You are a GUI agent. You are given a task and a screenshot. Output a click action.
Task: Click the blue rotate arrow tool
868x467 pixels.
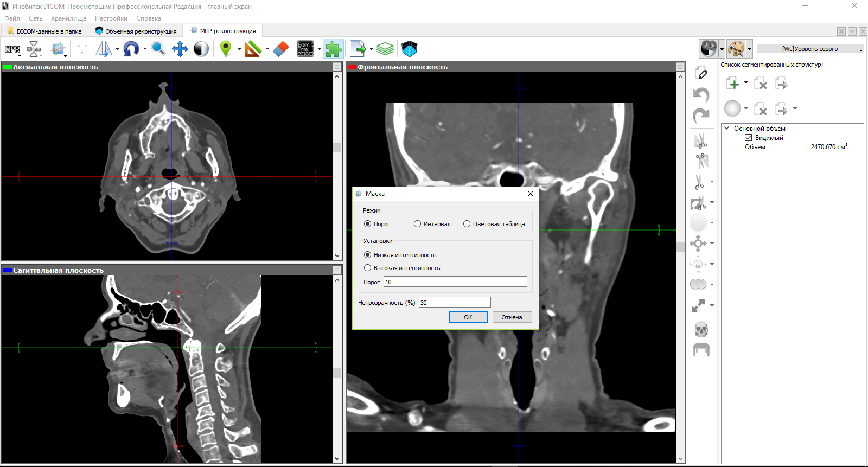[131, 49]
